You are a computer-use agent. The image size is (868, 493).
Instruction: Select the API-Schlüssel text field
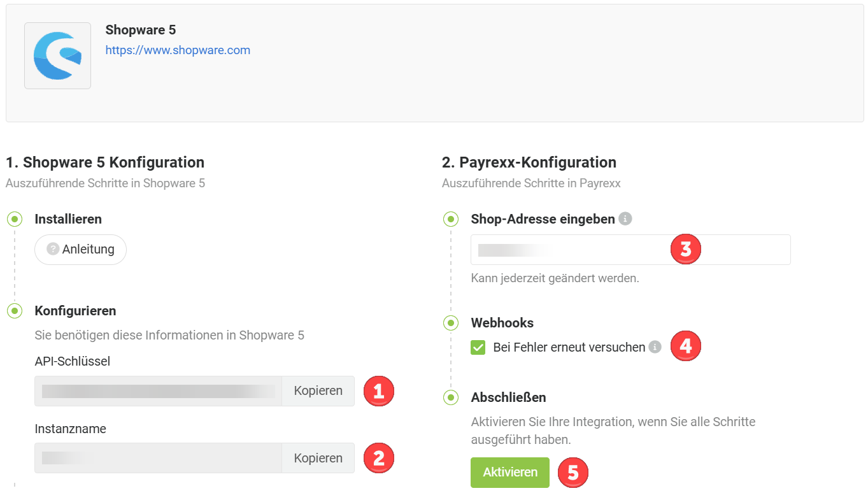click(x=158, y=391)
